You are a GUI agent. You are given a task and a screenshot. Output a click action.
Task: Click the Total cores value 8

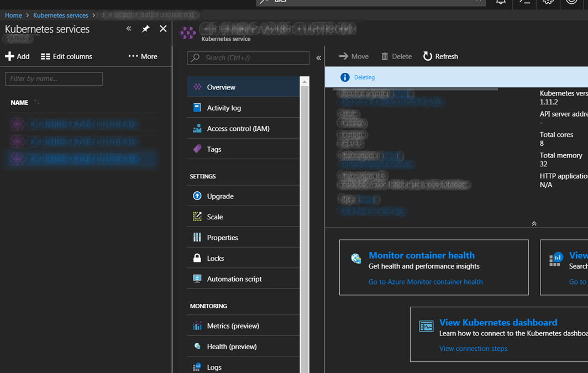click(542, 144)
